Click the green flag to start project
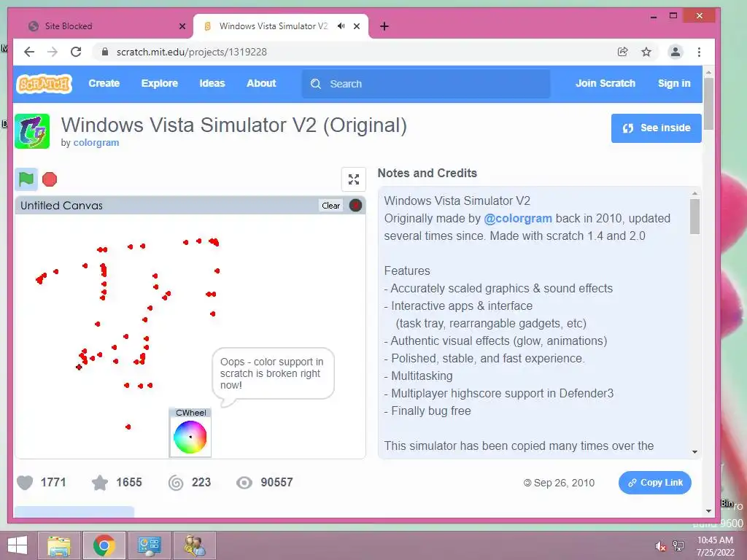 (x=26, y=179)
